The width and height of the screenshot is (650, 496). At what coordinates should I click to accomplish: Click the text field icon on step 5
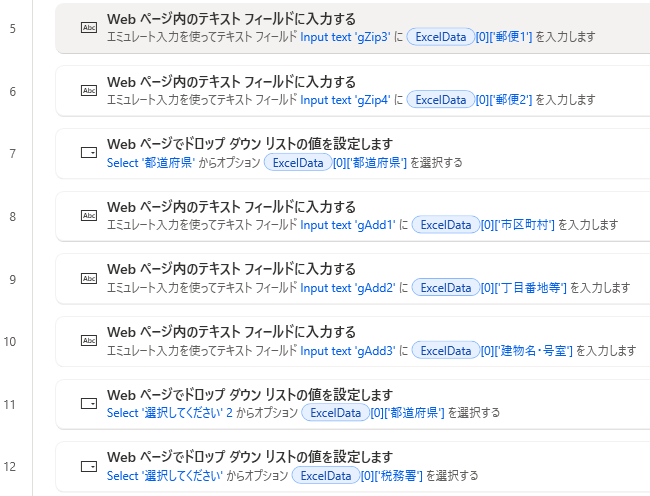[x=89, y=28]
